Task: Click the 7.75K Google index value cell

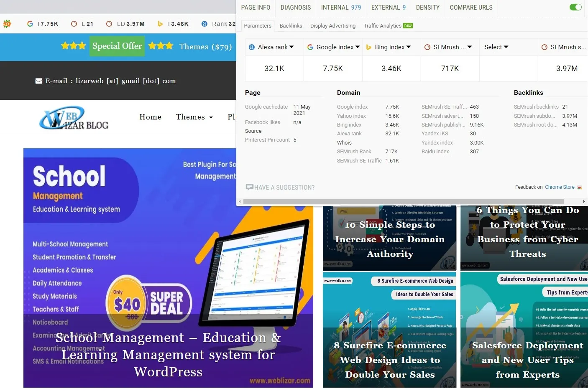Action: click(333, 69)
